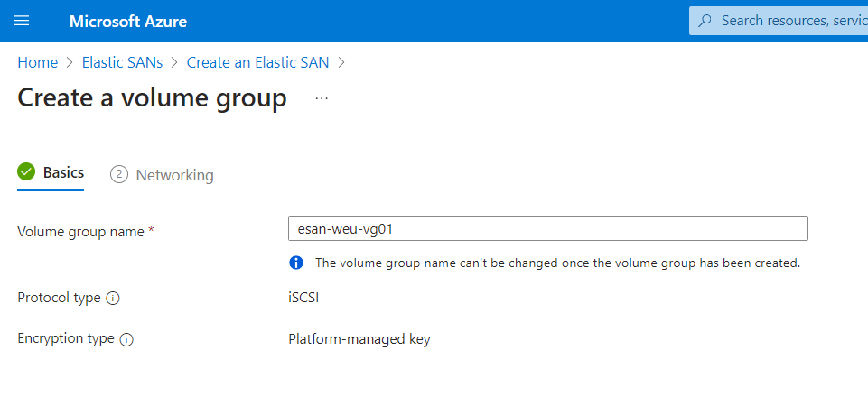This screenshot has height=415, width=868.
Task: Click the Encryption type info icon
Action: point(126,339)
